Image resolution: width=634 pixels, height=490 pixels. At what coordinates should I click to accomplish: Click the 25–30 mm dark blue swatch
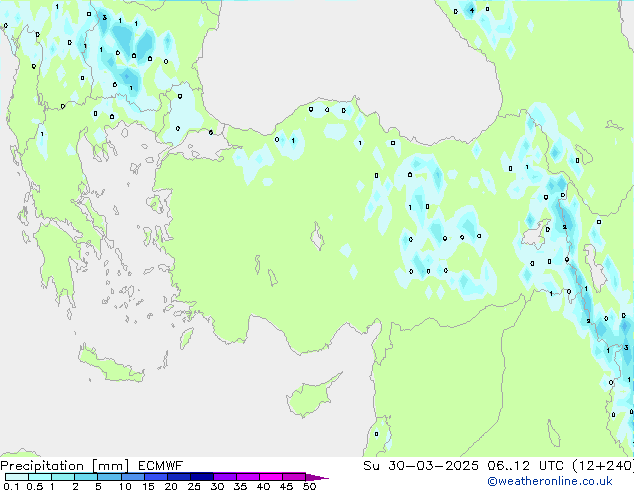pyautogui.click(x=201, y=477)
